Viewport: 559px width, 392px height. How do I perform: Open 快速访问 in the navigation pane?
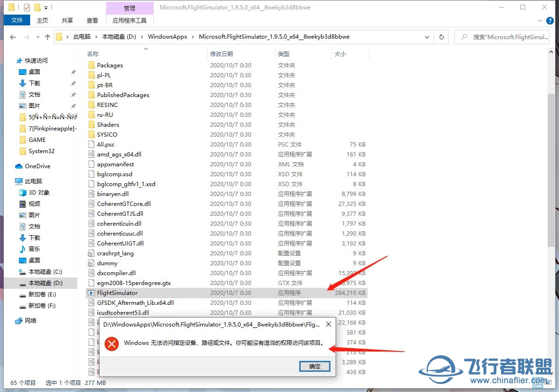[x=36, y=61]
